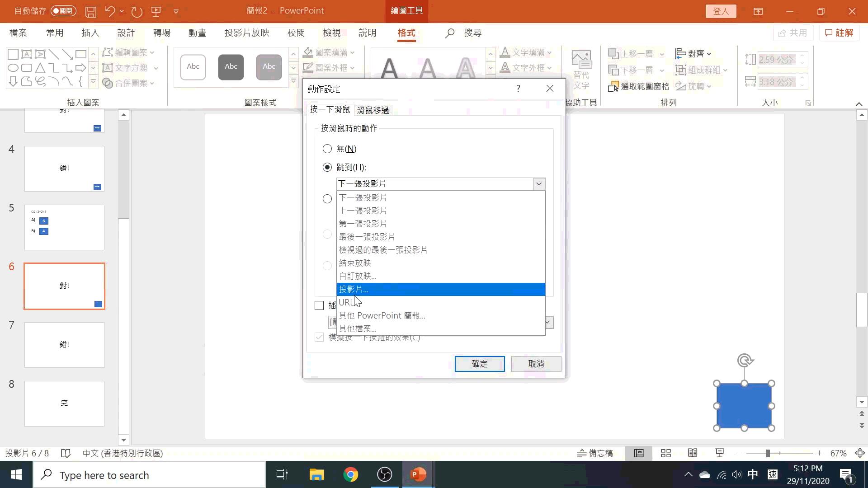Click the dialog help question mark
This screenshot has width=868, height=488.
click(518, 89)
